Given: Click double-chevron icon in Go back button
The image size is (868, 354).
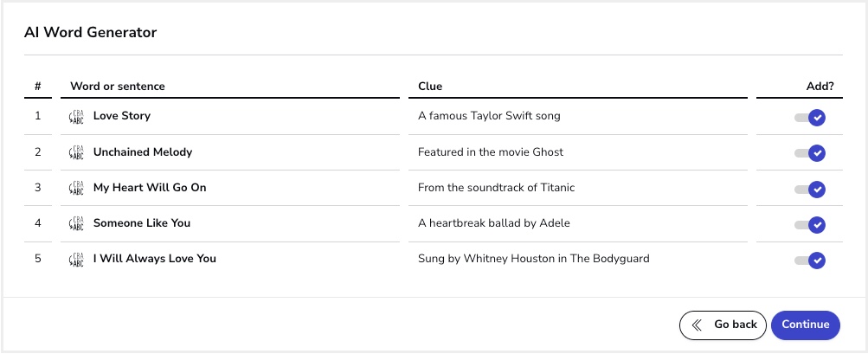Looking at the screenshot, I should pyautogui.click(x=697, y=325).
